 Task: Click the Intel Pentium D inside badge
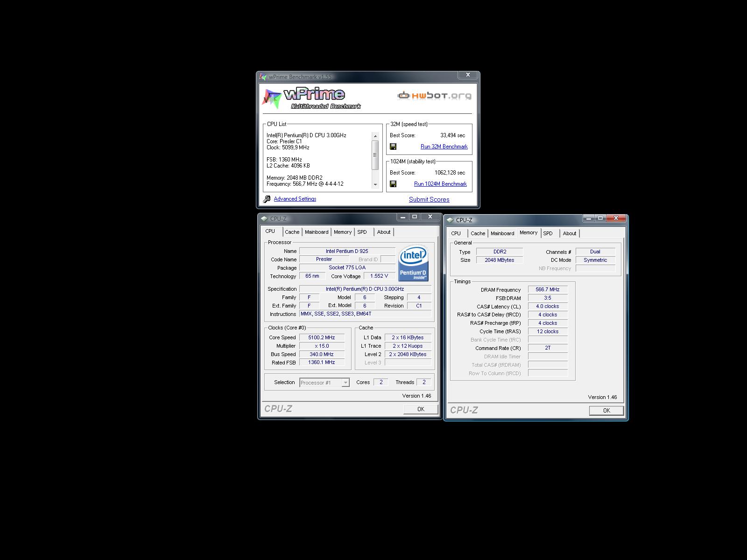point(414,263)
